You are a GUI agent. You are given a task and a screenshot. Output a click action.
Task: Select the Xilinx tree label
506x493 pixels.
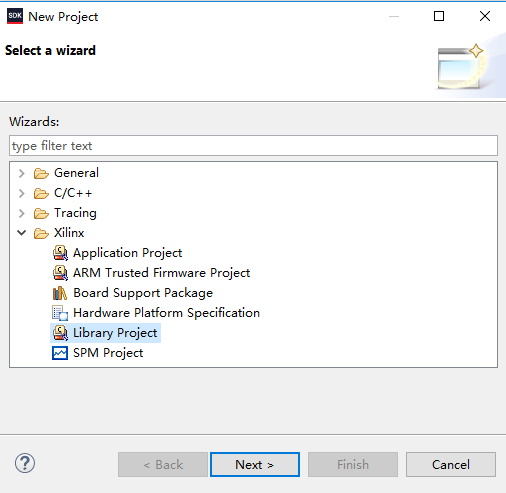pos(69,233)
